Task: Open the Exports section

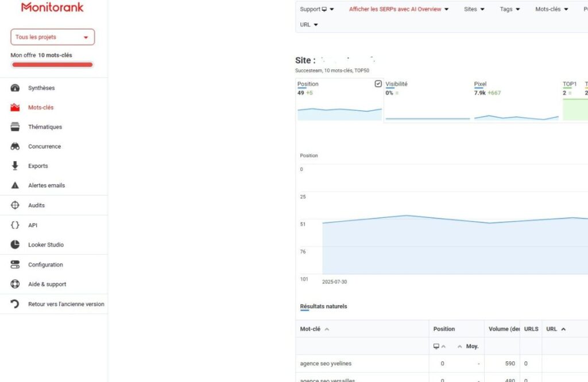Action: point(38,166)
